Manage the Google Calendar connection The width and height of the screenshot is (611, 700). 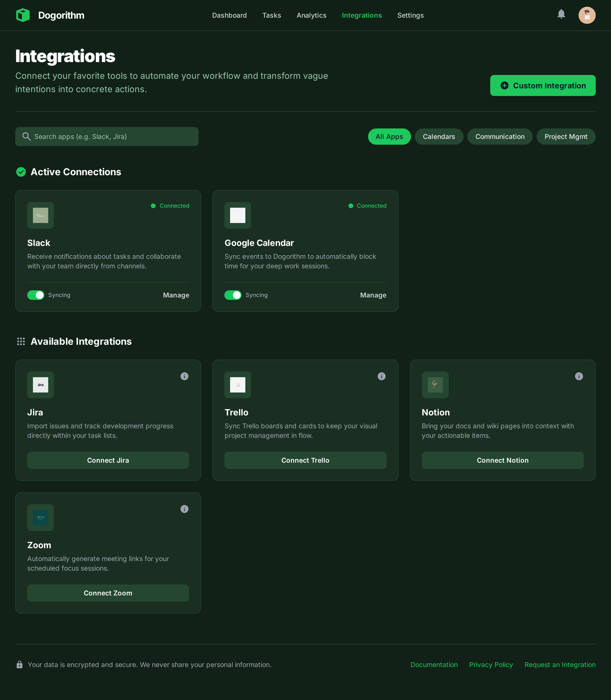373,295
